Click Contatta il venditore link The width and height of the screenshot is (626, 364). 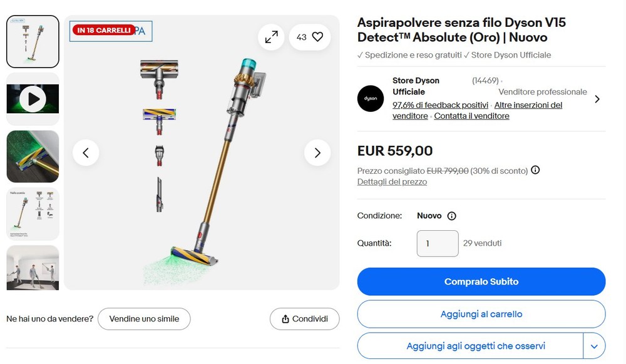471,116
